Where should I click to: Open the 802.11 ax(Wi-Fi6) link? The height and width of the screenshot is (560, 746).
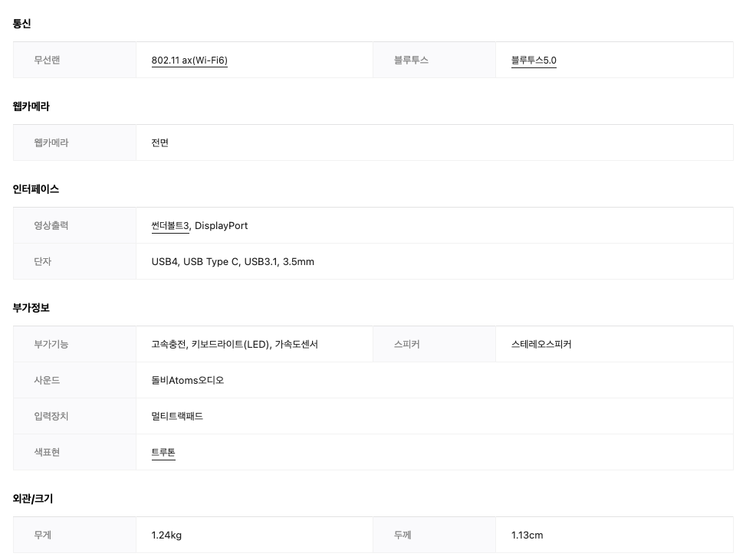[189, 61]
